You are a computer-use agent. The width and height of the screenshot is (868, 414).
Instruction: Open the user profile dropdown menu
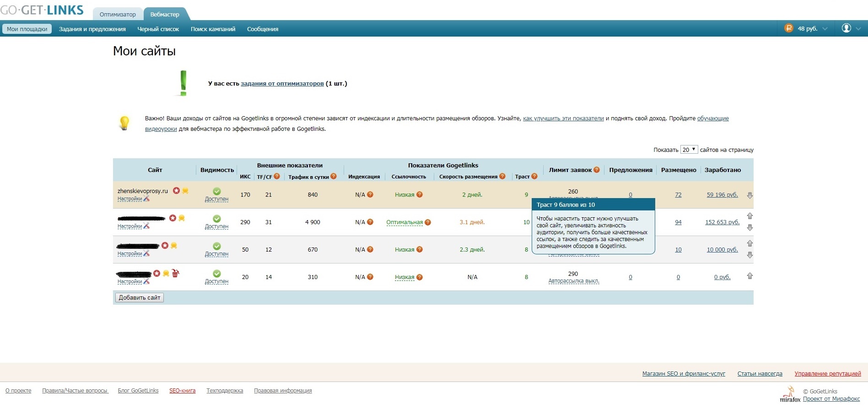(851, 28)
